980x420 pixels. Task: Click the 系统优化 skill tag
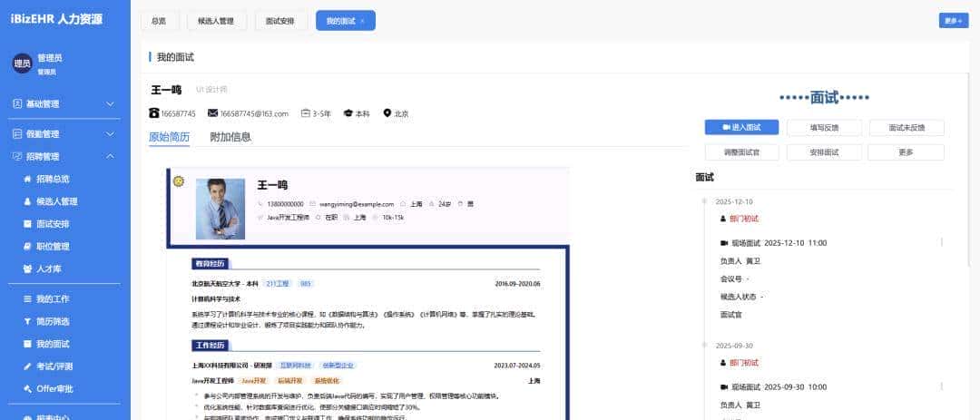[x=327, y=381]
